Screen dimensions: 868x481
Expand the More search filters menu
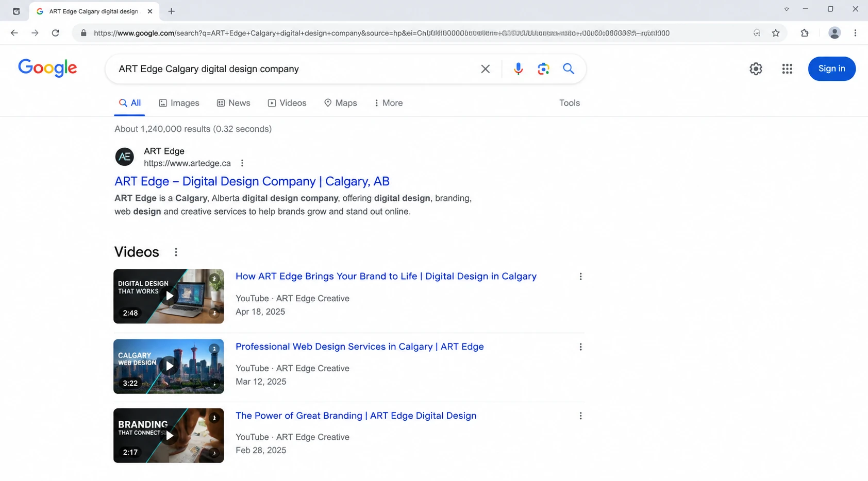click(388, 103)
